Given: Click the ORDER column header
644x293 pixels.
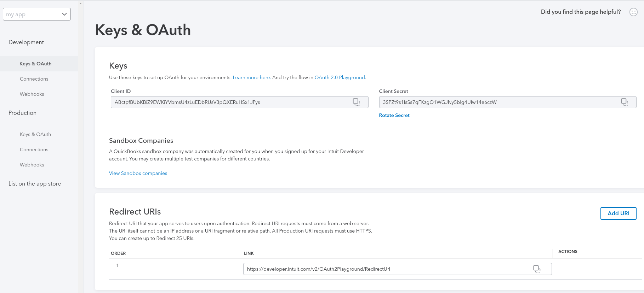Looking at the screenshot, I should pos(118,253).
